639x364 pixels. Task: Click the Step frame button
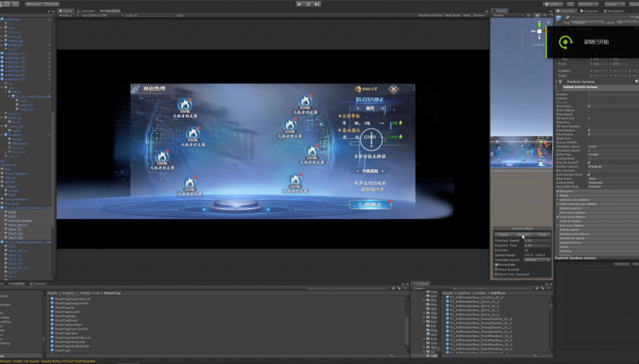coord(317,4)
